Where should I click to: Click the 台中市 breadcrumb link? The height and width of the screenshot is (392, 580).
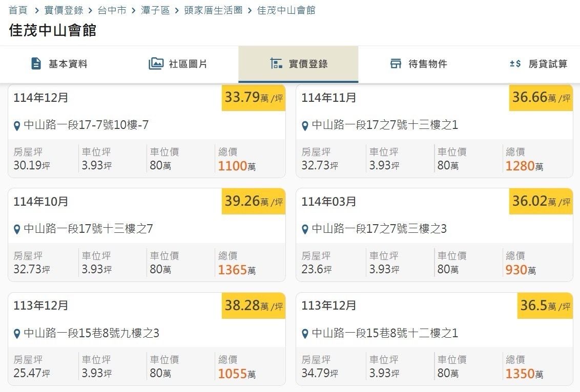point(112,10)
